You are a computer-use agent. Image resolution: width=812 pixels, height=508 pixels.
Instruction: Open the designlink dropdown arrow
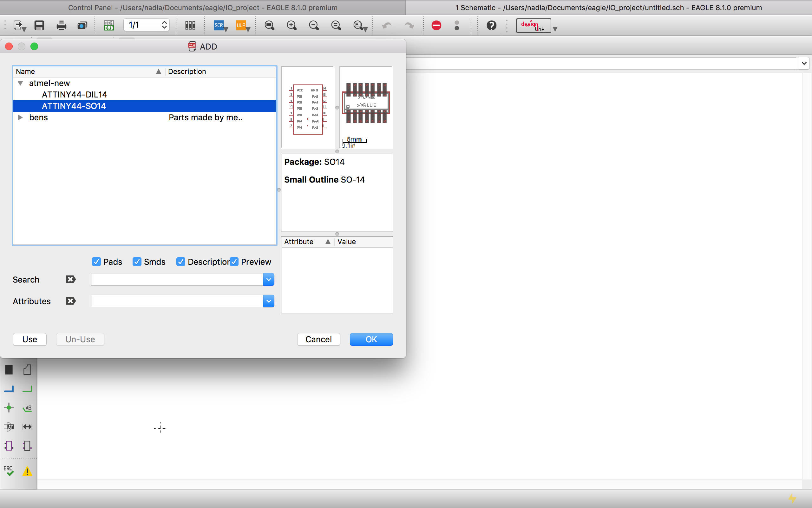pos(555,29)
